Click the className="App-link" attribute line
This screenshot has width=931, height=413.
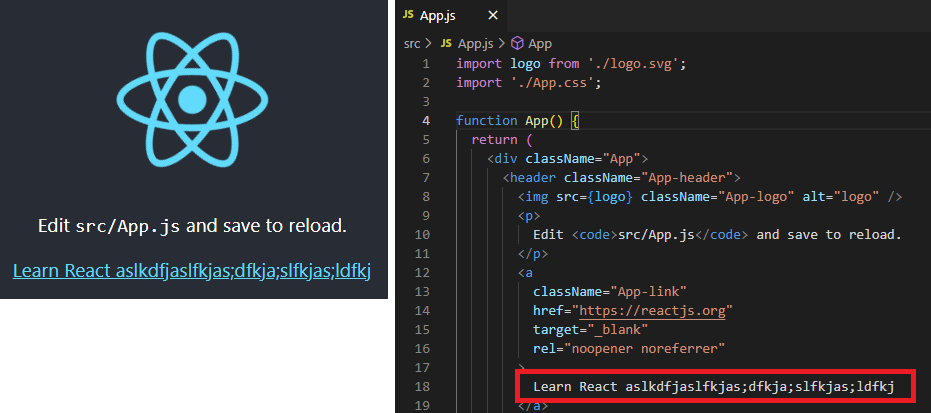pos(610,291)
